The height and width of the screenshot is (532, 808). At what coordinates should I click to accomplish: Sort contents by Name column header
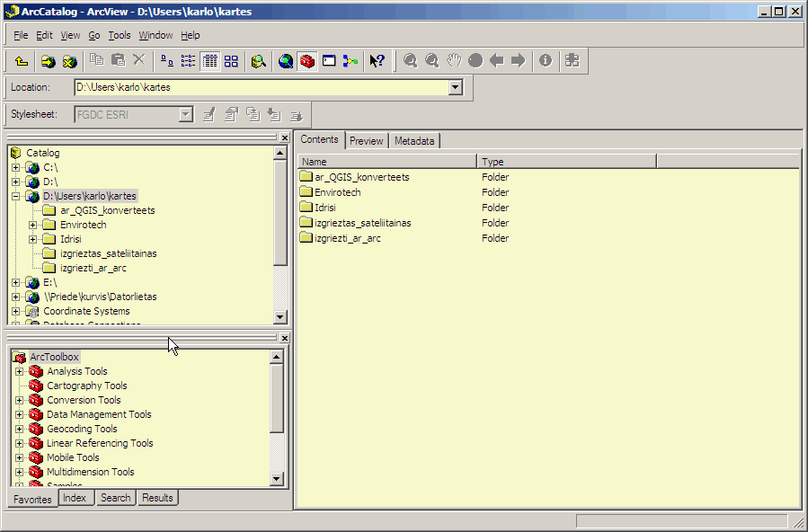coord(387,162)
